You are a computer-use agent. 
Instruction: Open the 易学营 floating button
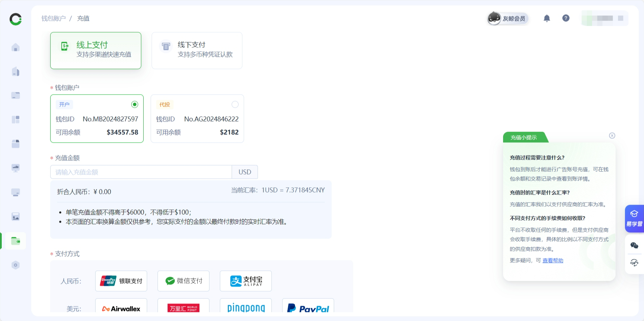pos(634,219)
